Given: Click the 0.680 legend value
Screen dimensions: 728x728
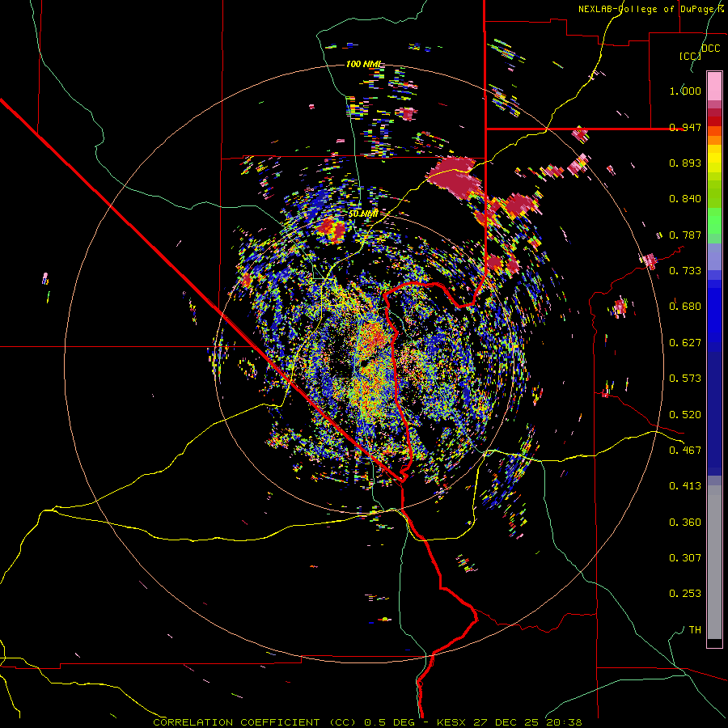Looking at the screenshot, I should pos(685,307).
